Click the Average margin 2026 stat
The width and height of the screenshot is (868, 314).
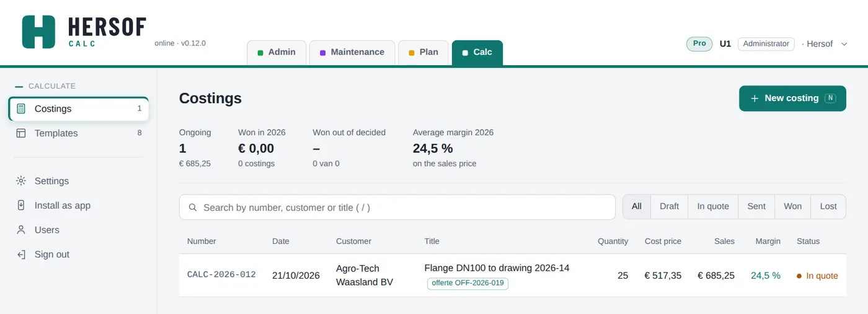coord(453,148)
